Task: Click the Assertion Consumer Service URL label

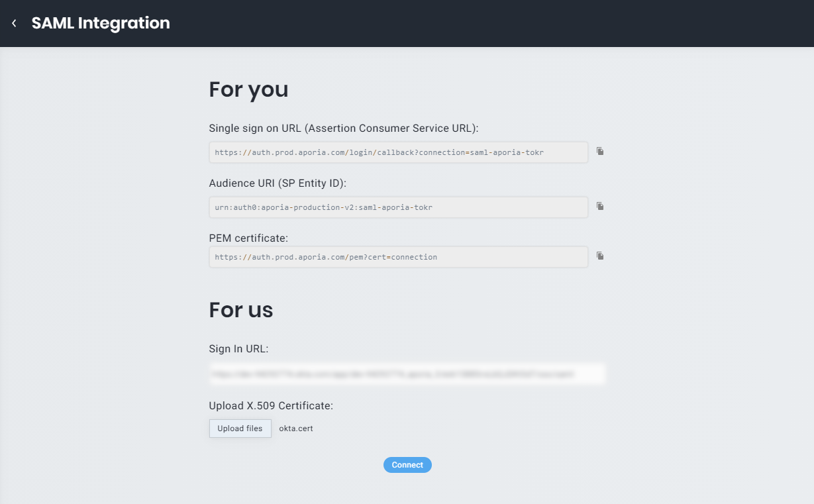Action: pyautogui.click(x=343, y=128)
